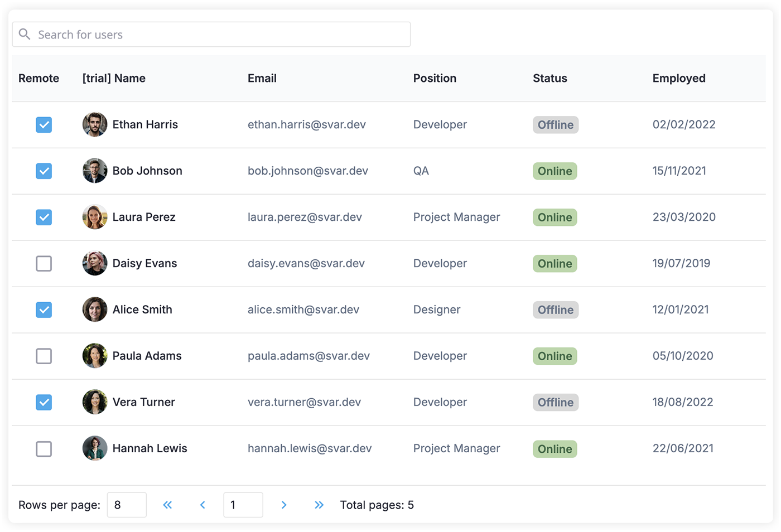Screen dimensions: 781x532
Task: Click employed date 19/07/2019
Action: [x=681, y=263]
